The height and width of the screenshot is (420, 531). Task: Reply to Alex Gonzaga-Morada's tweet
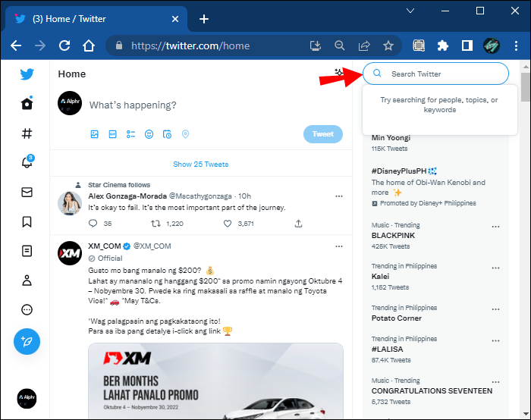(93, 224)
